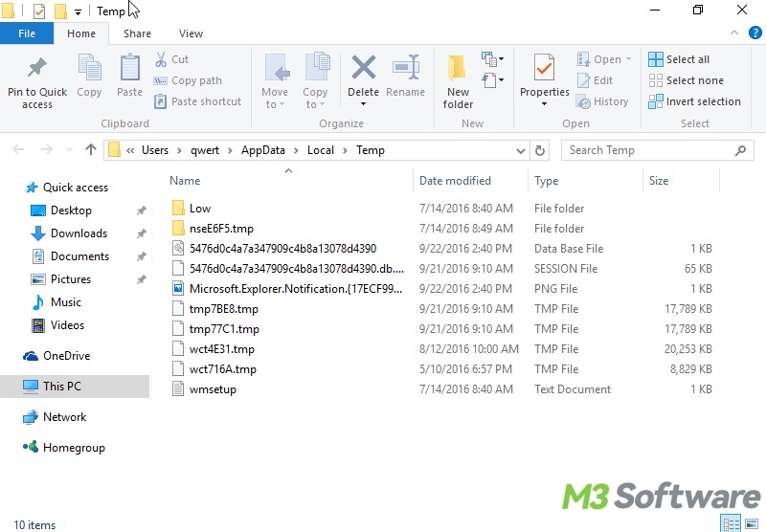Click the Open button in ribbon
This screenshot has height=532, width=766.
click(x=604, y=59)
